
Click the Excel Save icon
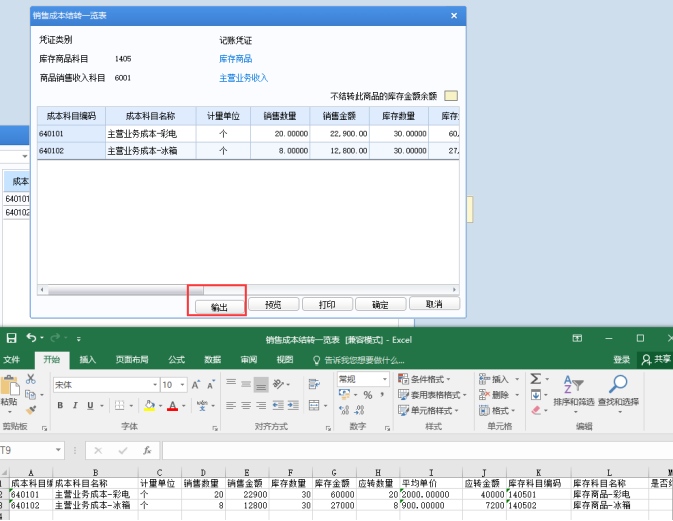pos(12,338)
